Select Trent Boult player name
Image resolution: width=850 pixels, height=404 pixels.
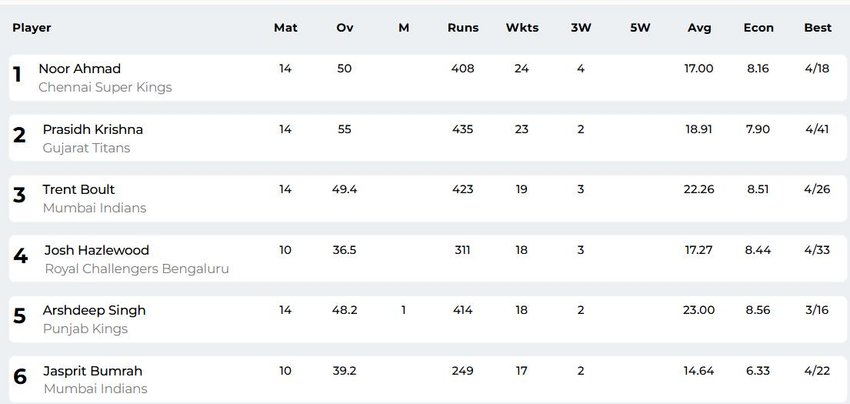pos(79,190)
